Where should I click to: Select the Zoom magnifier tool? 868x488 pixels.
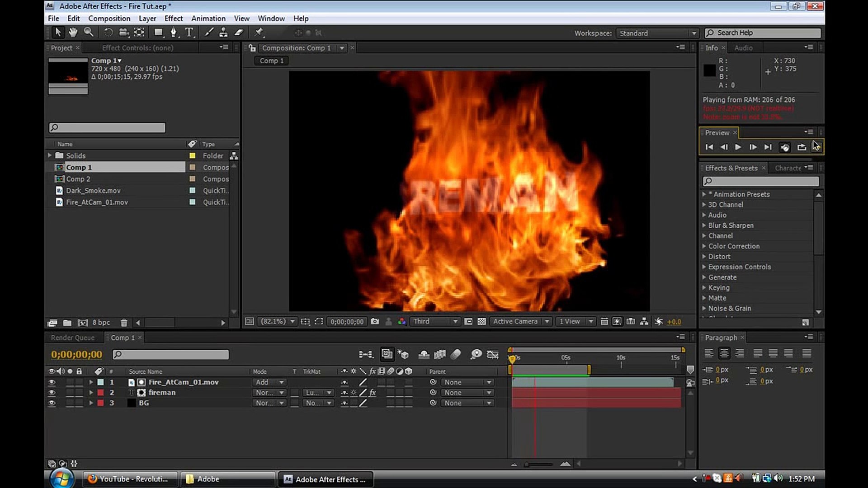click(x=89, y=33)
